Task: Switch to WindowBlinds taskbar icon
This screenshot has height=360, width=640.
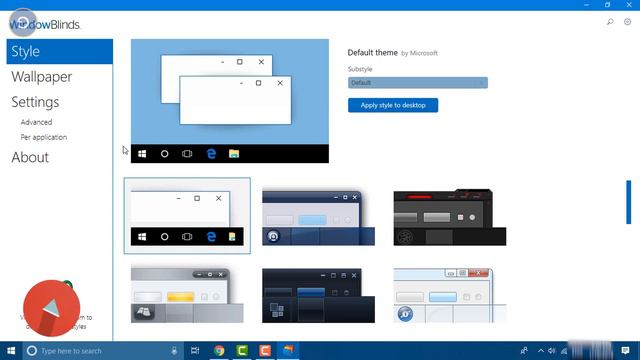Action: tap(288, 351)
